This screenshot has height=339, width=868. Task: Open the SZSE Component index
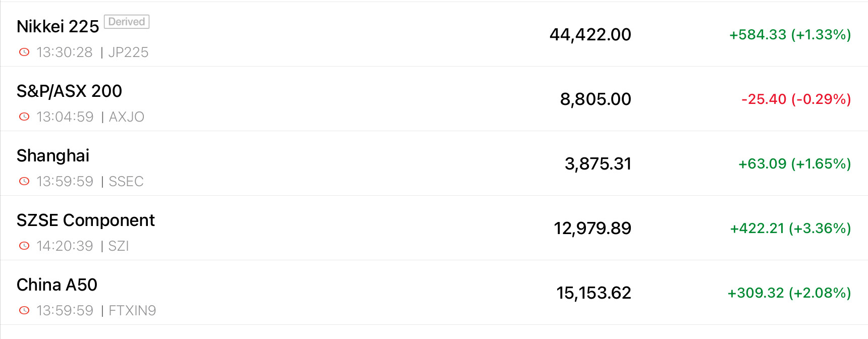(86, 220)
